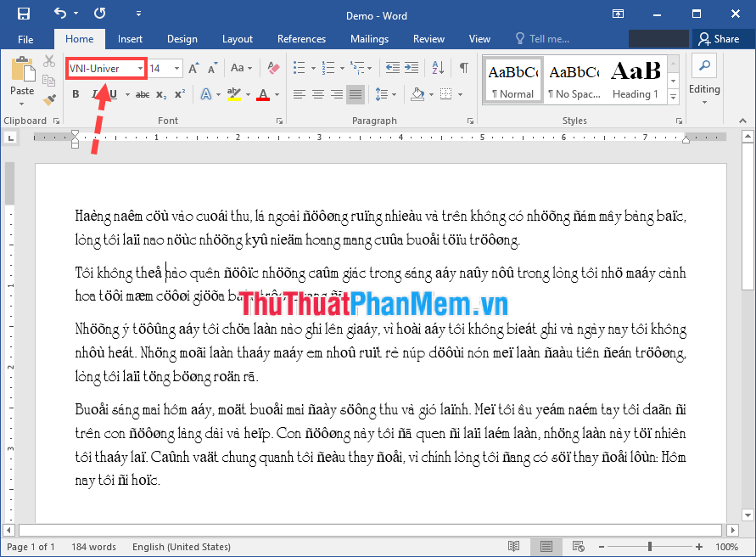Switch to the Review tab
The width and height of the screenshot is (756, 557).
tap(428, 38)
